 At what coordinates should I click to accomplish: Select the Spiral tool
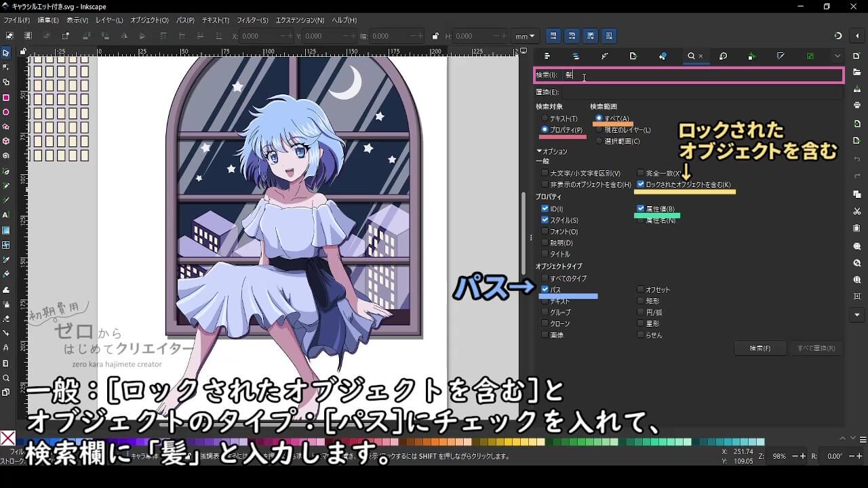pos(6,156)
